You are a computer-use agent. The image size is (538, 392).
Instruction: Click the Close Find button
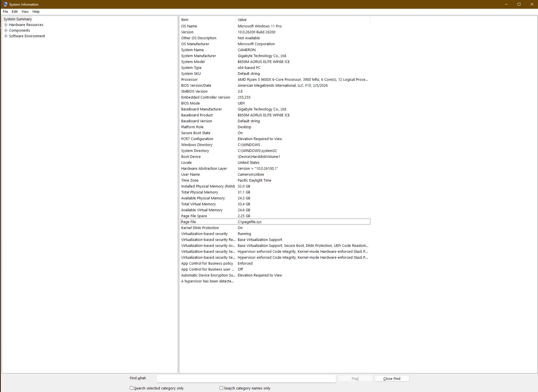pyautogui.click(x=392, y=378)
